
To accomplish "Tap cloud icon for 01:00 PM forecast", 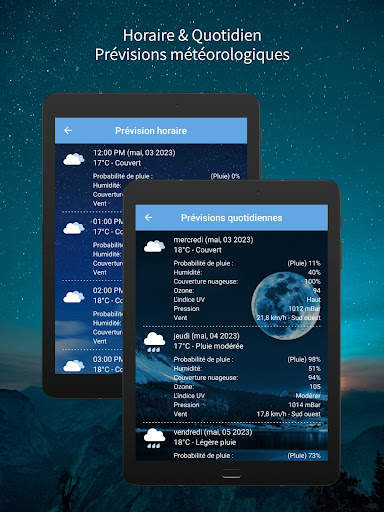I will [74, 228].
